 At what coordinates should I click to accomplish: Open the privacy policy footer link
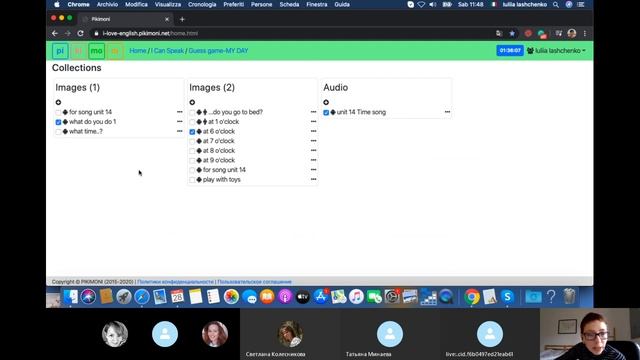176,282
